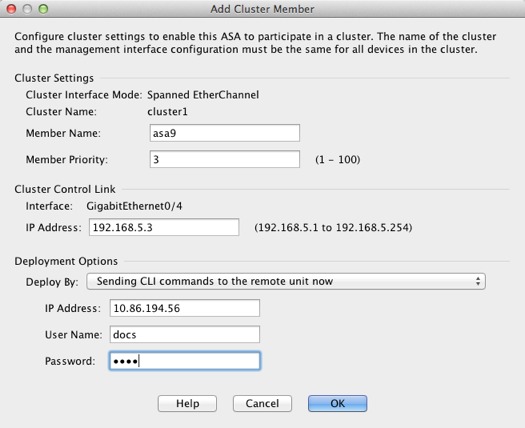Click the deployment IP Address field
This screenshot has width=525, height=428.
(184, 308)
